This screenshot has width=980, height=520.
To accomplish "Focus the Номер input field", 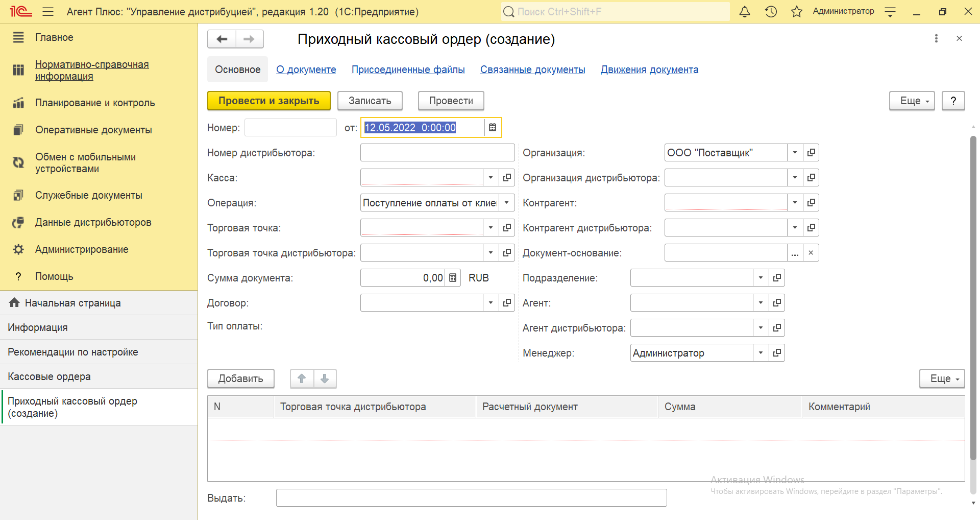I will (x=290, y=128).
